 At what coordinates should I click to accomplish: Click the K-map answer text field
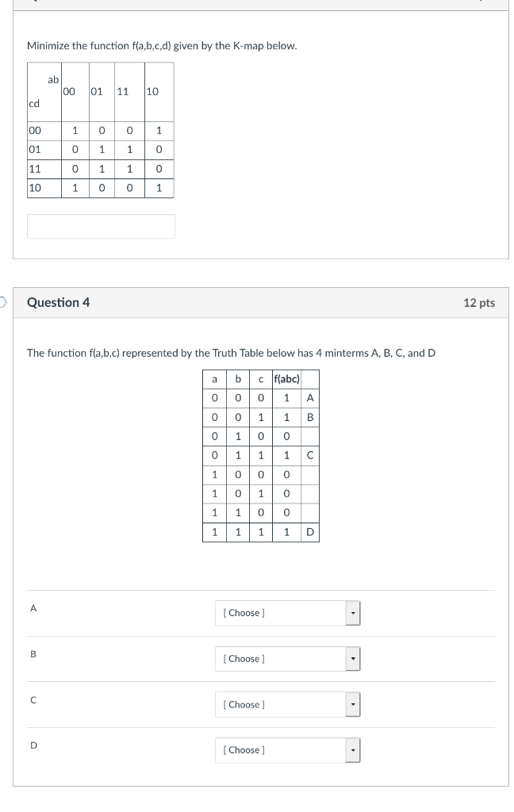101,226
